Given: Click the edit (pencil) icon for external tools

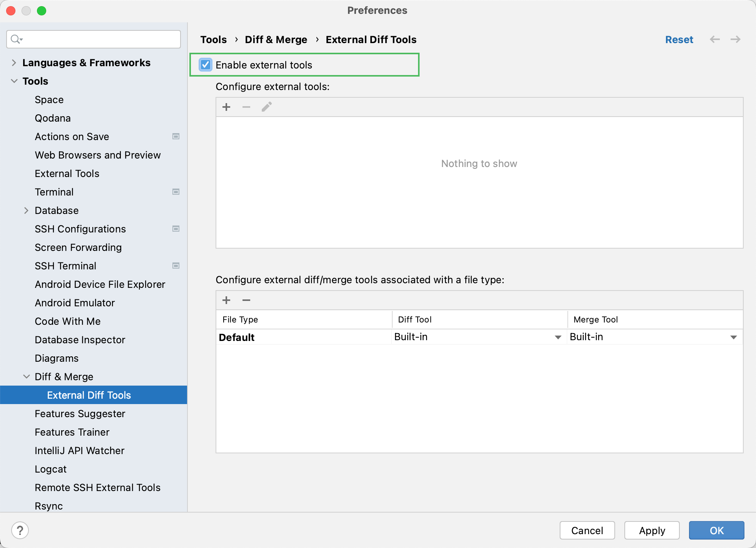Looking at the screenshot, I should (266, 107).
